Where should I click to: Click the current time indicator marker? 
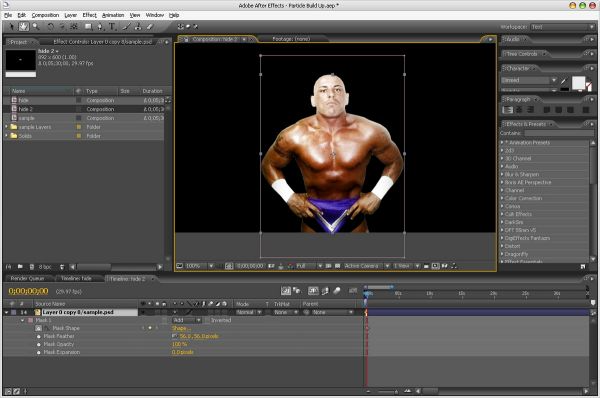(x=366, y=294)
